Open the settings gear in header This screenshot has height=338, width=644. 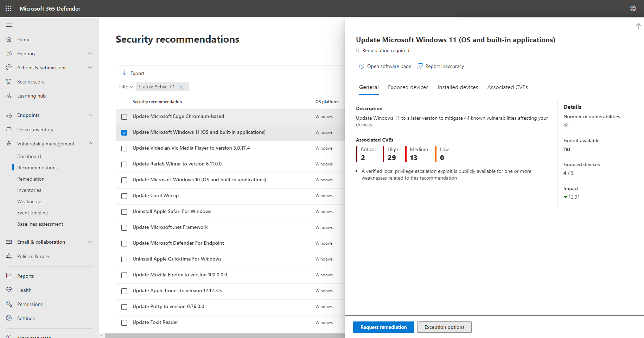pyautogui.click(x=633, y=8)
